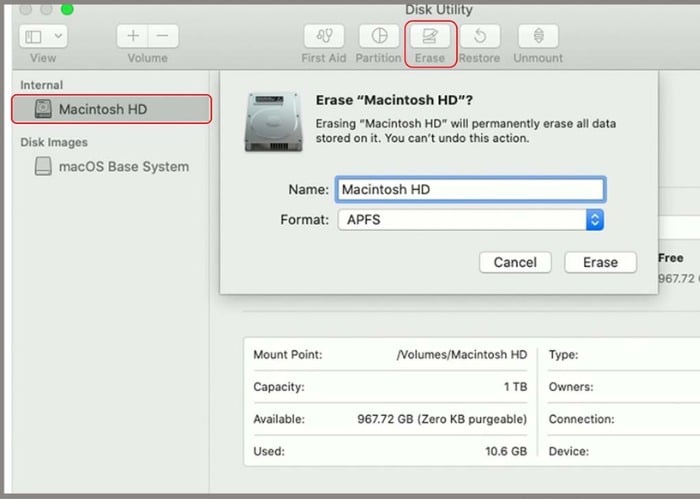Click the Connection: label

click(x=581, y=419)
